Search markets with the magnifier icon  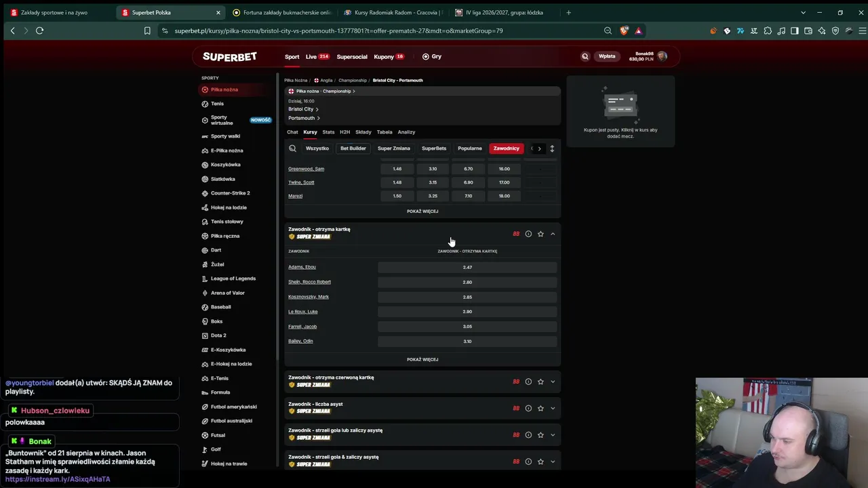pyautogui.click(x=292, y=148)
